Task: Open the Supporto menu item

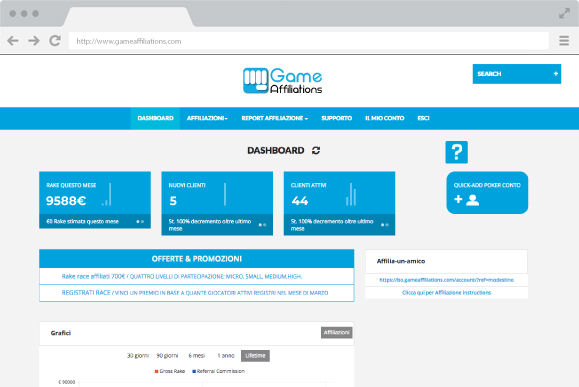Action: [x=336, y=118]
